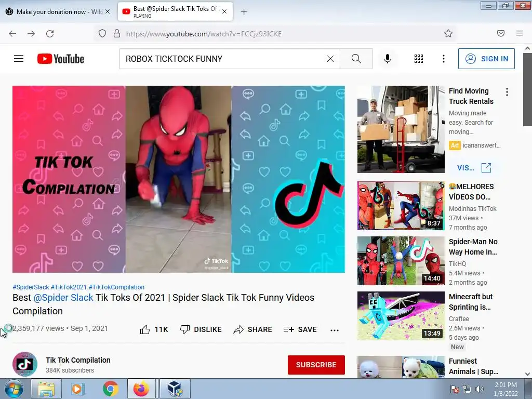Go back in Firefox browser

click(x=12, y=34)
